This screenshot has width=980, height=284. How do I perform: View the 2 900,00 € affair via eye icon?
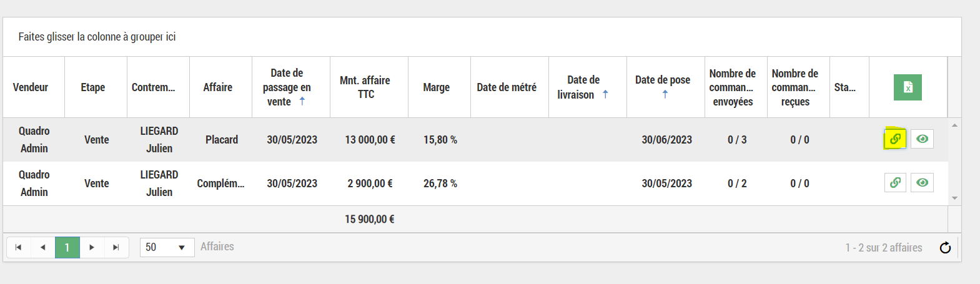click(x=922, y=182)
